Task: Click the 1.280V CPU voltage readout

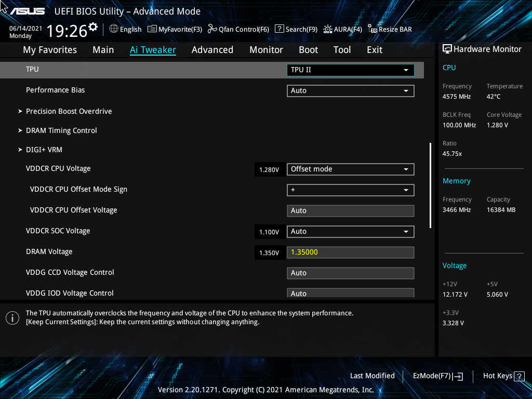Action: pyautogui.click(x=269, y=170)
